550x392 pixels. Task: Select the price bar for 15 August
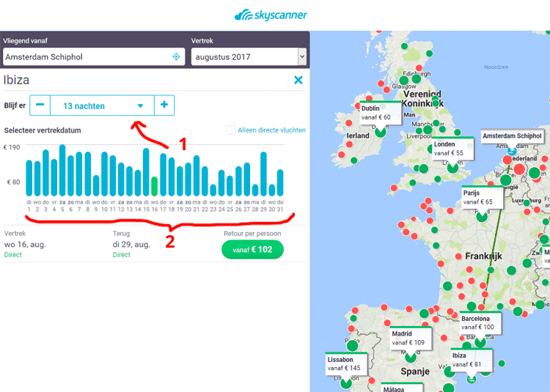coord(146,172)
